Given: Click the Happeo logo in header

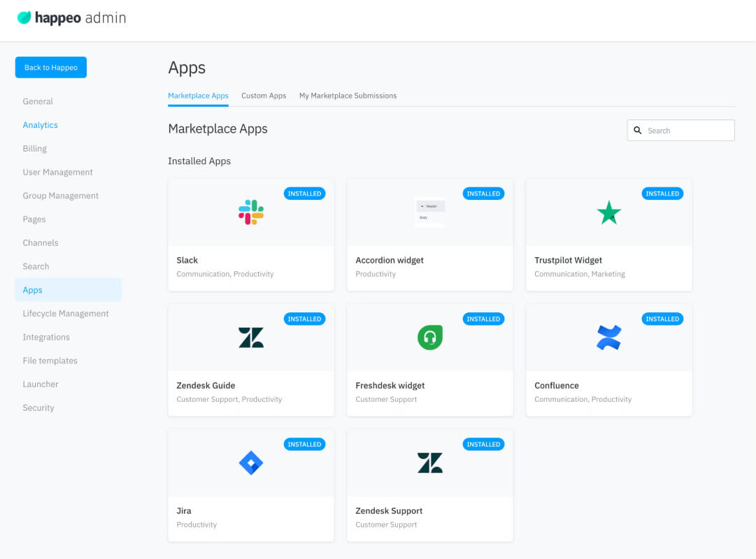Looking at the screenshot, I should (x=72, y=18).
